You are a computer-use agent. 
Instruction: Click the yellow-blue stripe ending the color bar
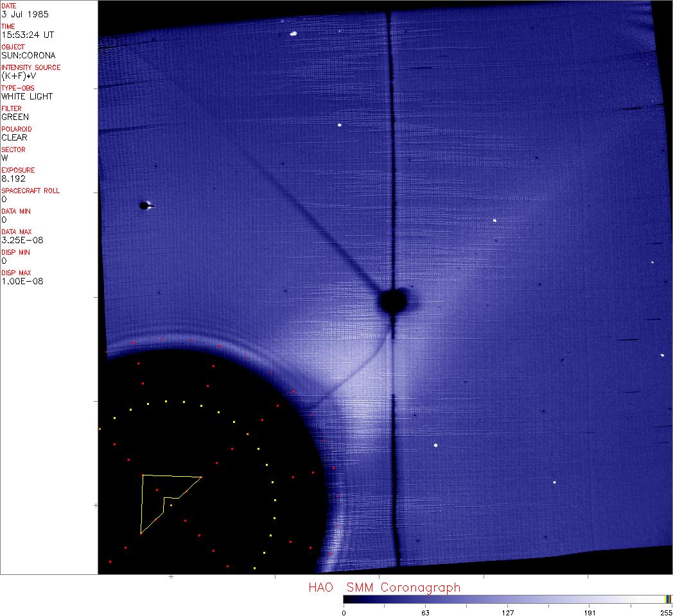[x=668, y=599]
